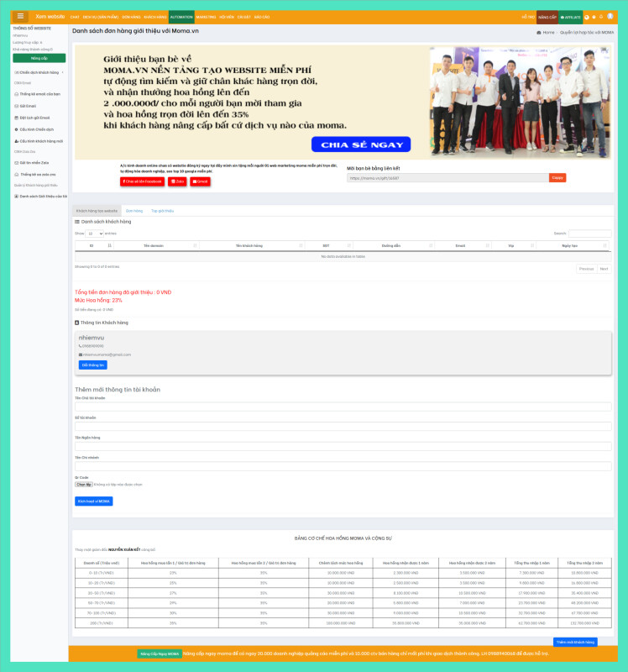The image size is (628, 672).
Task: Go to the Next table page
Action: (604, 269)
